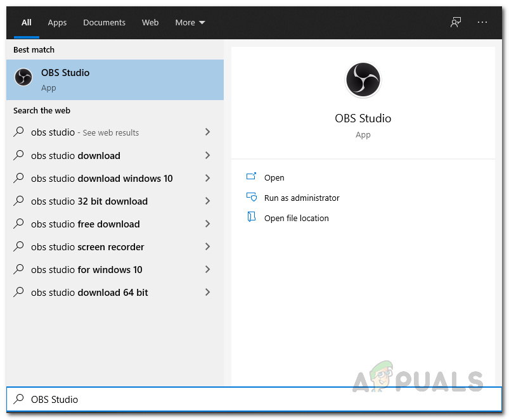Click 'obs studio download 64 bit' suggestion text

pyautogui.click(x=89, y=293)
